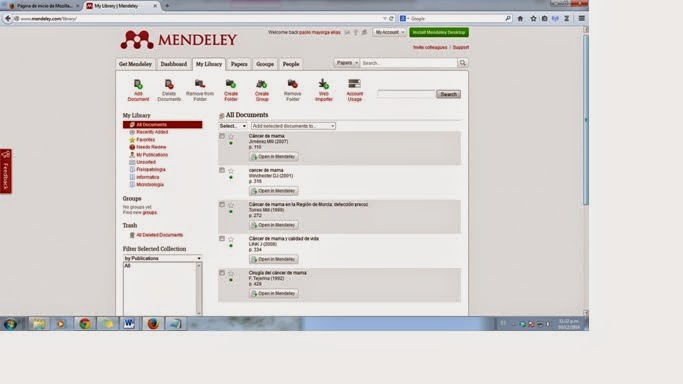Screen dimensions: 683x384
Task: Open the Firefox hamburger menu
Action: (x=582, y=19)
